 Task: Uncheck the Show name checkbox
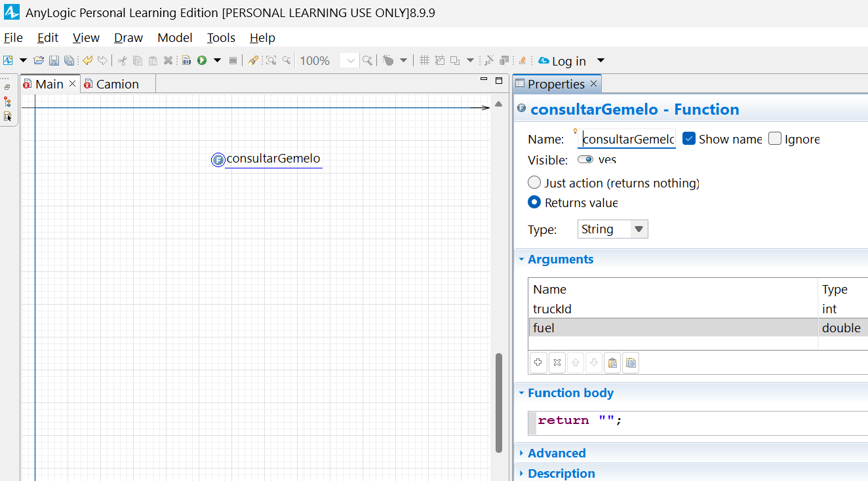tap(689, 138)
